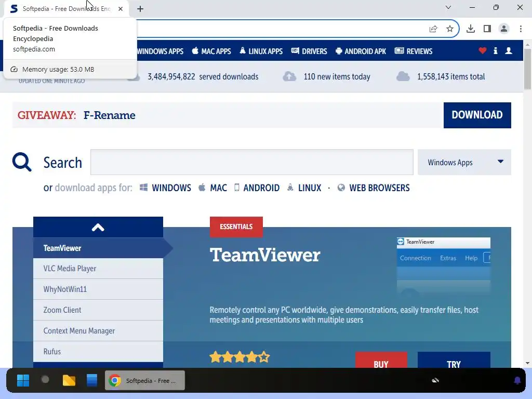Open Linux Apps navigation item
The height and width of the screenshot is (399, 532).
pyautogui.click(x=261, y=51)
